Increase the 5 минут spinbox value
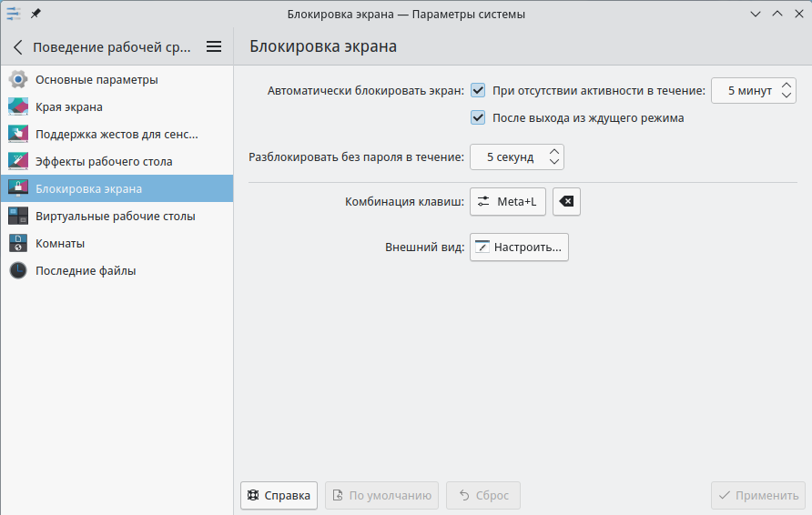 787,85
